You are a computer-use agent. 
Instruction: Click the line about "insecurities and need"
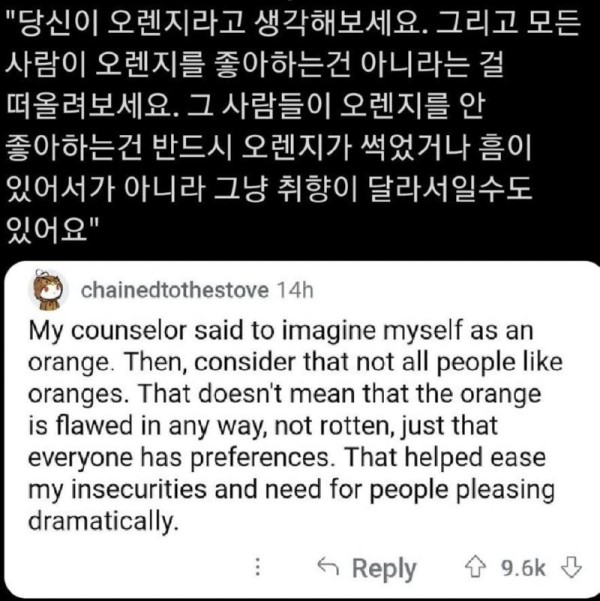[291, 491]
